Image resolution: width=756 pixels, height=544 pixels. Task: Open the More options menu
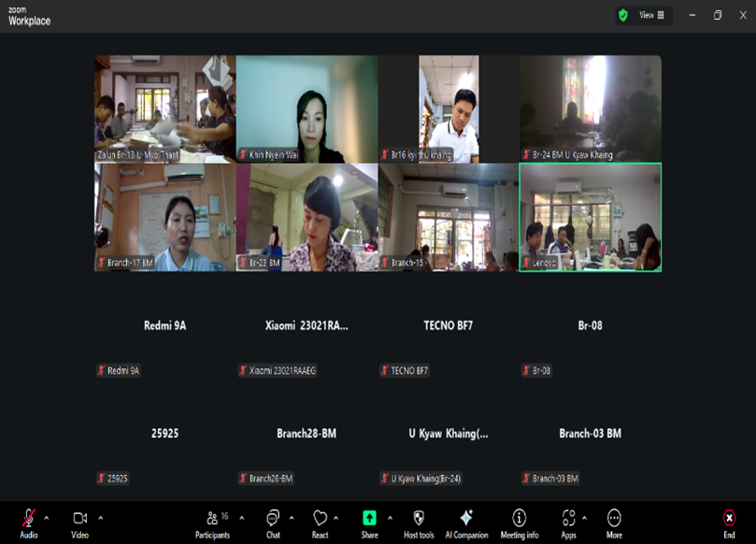pos(614,521)
